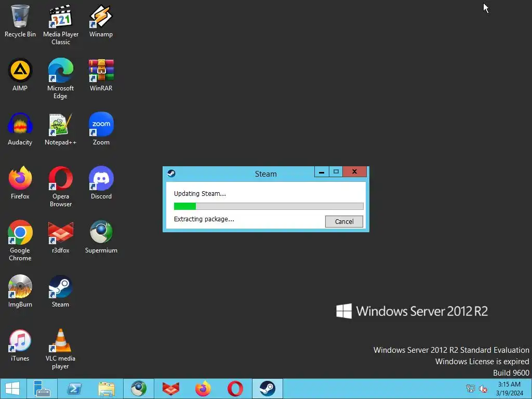
Task: Open Server Manager from the taskbar
Action: coord(42,389)
